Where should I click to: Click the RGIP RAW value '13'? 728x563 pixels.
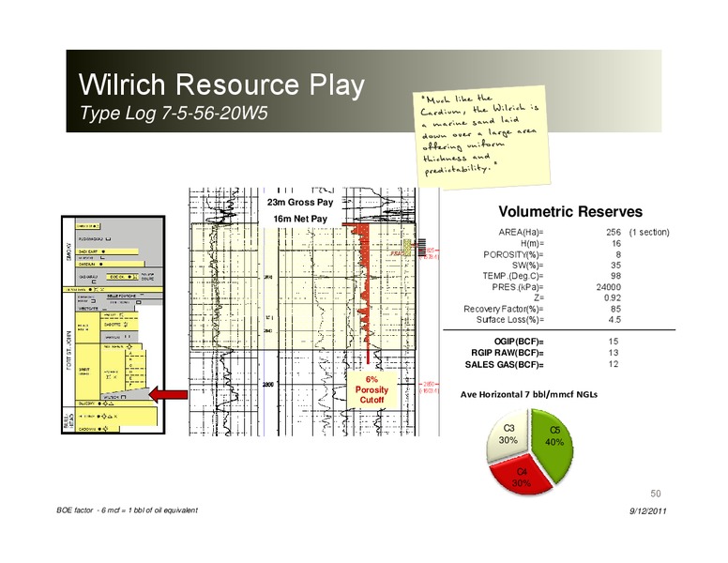614,353
